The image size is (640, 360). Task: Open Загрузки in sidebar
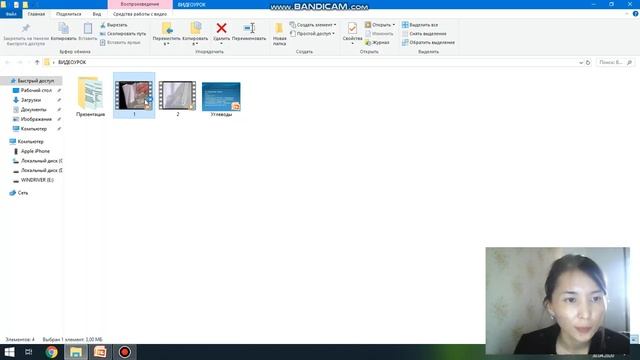(x=31, y=100)
